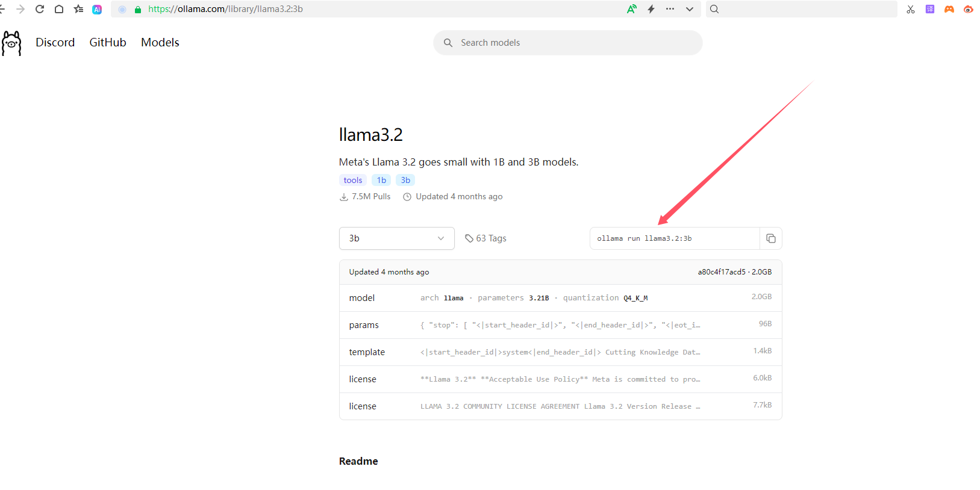Viewport: 980px width, 490px height.
Task: Click the Ollama llama logo
Action: coord(11,43)
